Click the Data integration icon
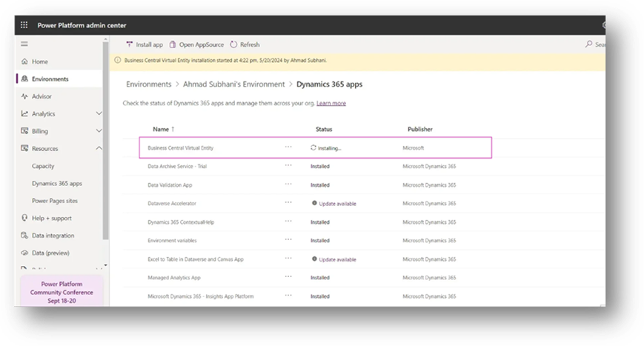 [24, 235]
